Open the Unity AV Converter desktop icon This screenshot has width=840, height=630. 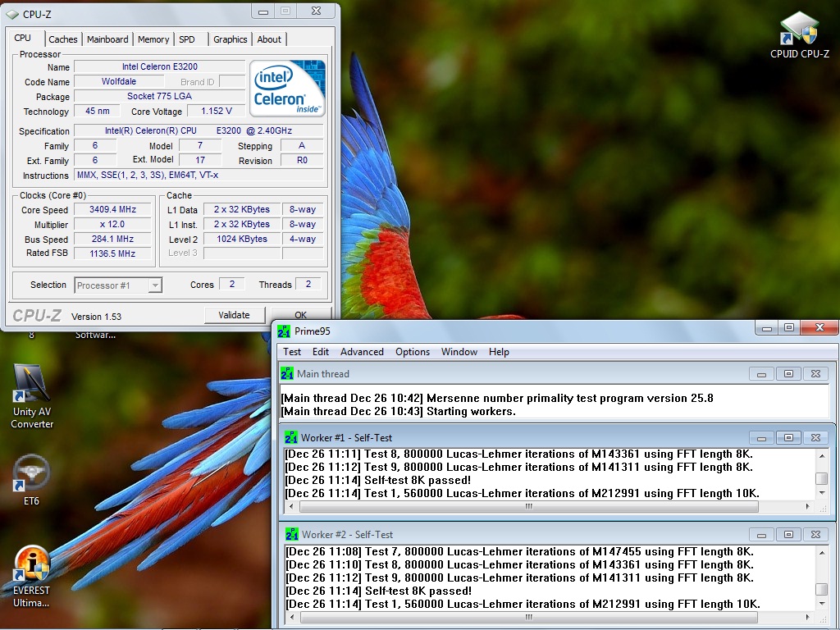pos(32,396)
